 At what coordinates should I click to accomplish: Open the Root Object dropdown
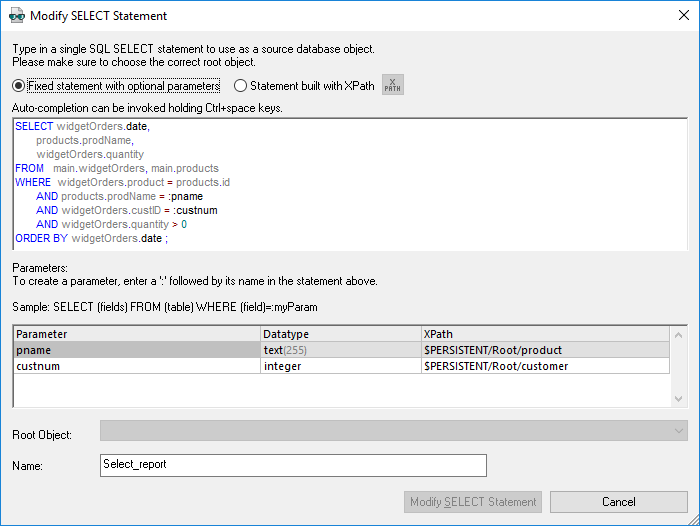click(x=679, y=431)
